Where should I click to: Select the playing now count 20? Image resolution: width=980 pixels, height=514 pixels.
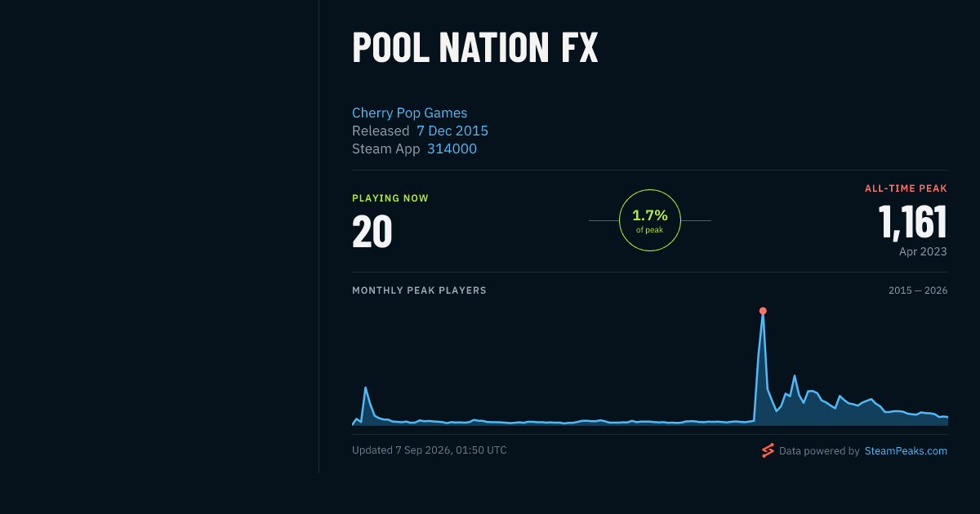click(x=372, y=232)
